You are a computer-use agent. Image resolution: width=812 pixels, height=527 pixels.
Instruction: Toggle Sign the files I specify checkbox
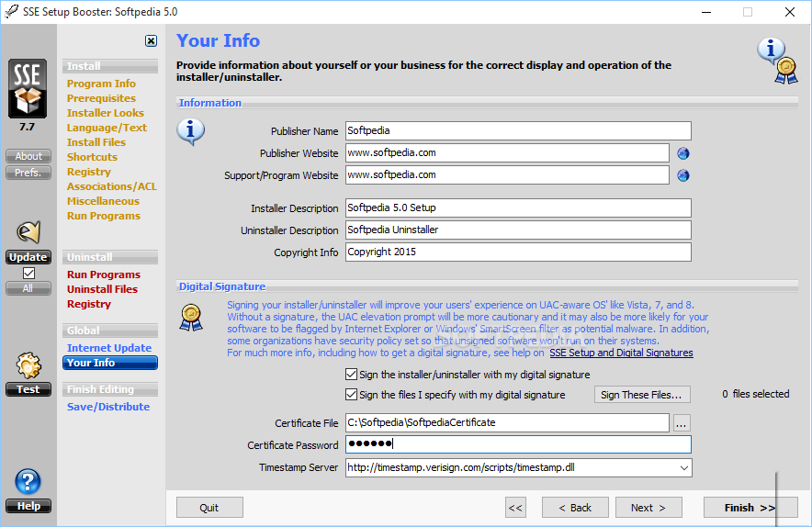[x=351, y=395]
